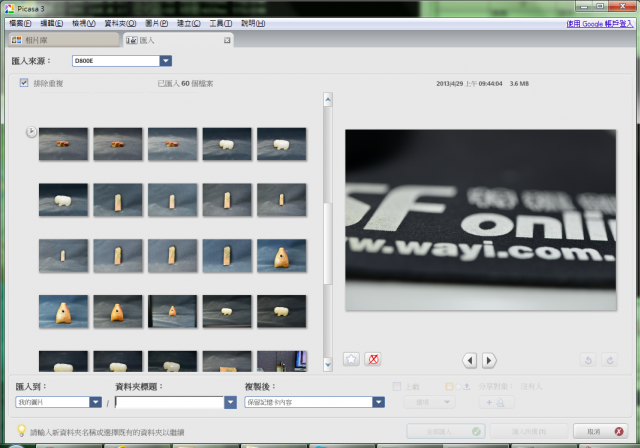
Task: Rotate photo clockwise icon
Action: [610, 360]
